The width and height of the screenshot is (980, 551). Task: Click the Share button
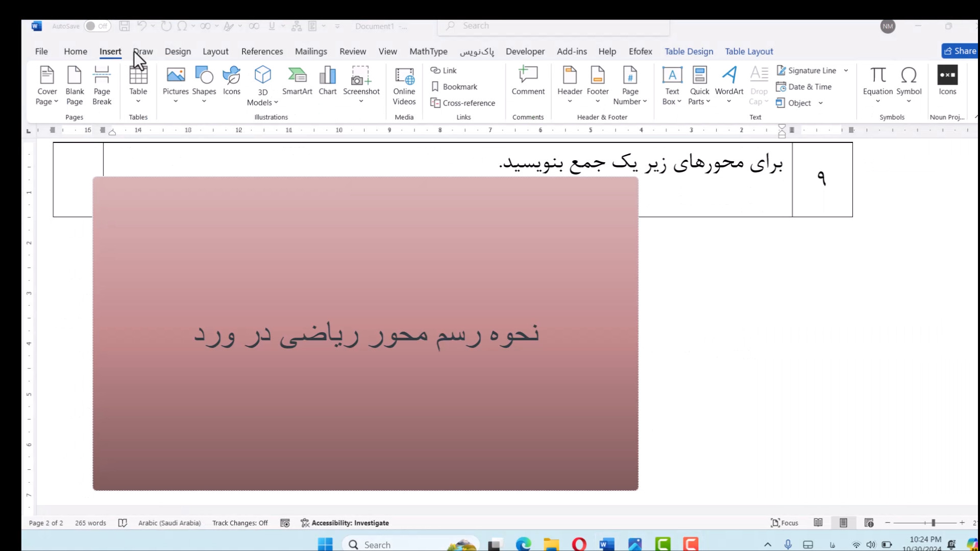click(960, 51)
